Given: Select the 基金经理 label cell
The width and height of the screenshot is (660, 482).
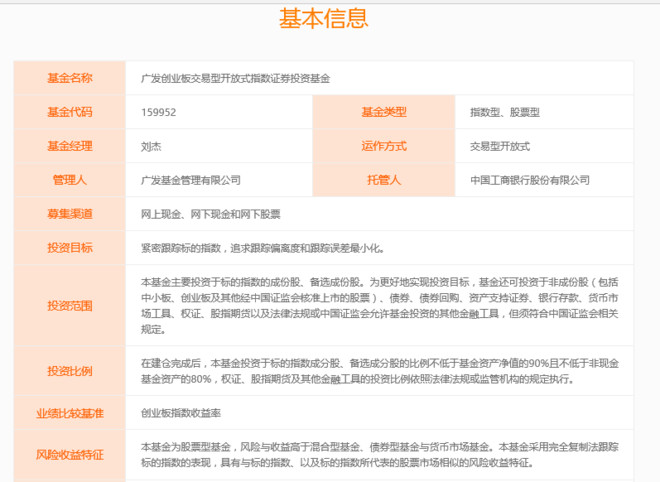Looking at the screenshot, I should 69,146.
